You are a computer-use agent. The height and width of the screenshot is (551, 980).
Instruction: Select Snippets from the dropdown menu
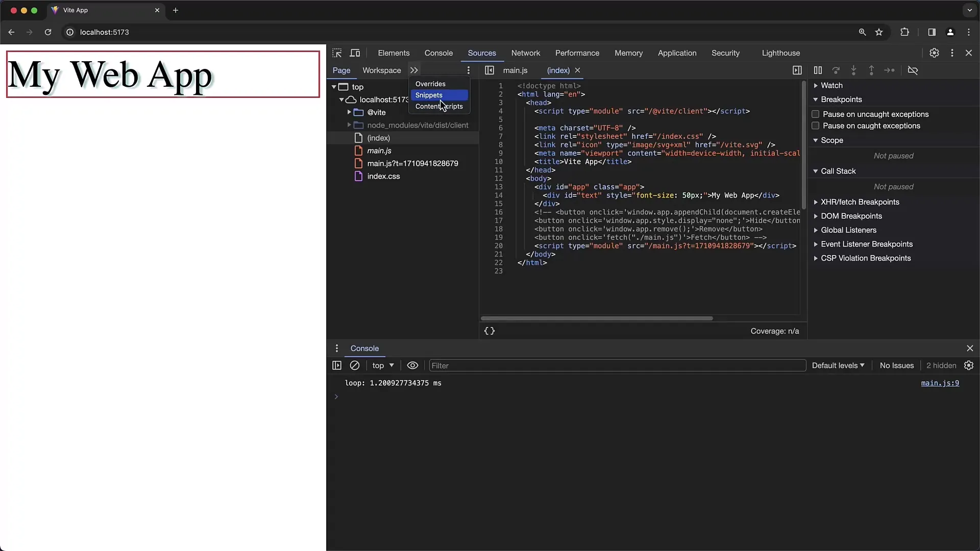tap(429, 95)
